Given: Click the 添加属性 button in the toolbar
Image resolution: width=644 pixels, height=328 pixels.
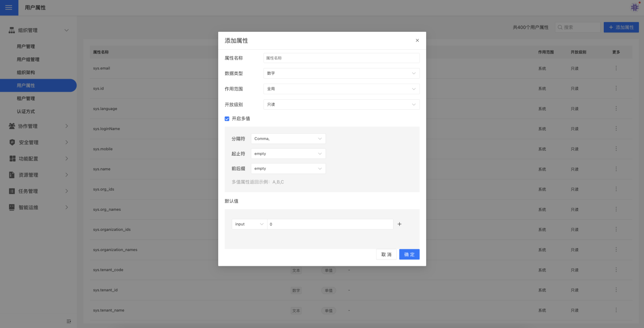Looking at the screenshot, I should pos(621,27).
